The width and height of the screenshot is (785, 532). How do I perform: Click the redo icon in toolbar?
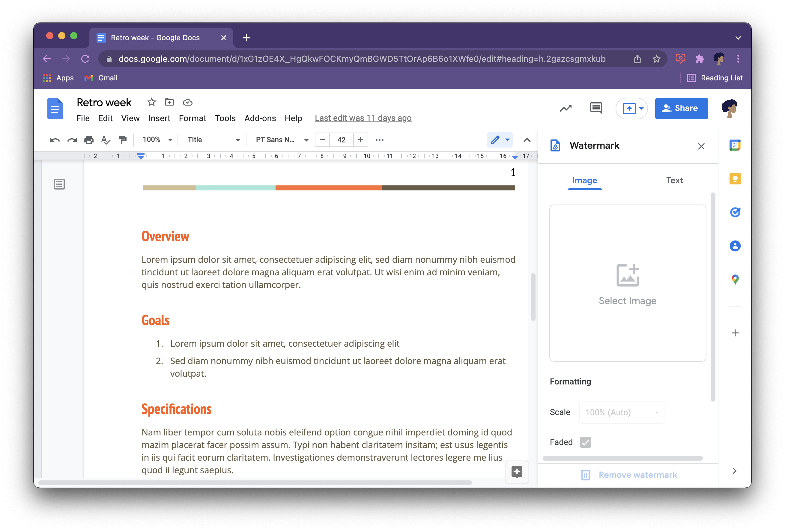[71, 140]
